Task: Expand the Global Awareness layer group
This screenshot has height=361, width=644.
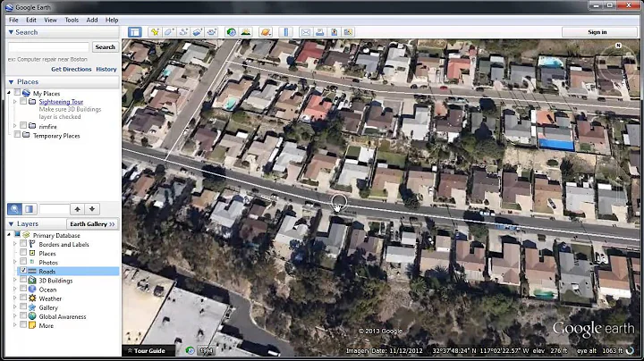Action: [15, 316]
